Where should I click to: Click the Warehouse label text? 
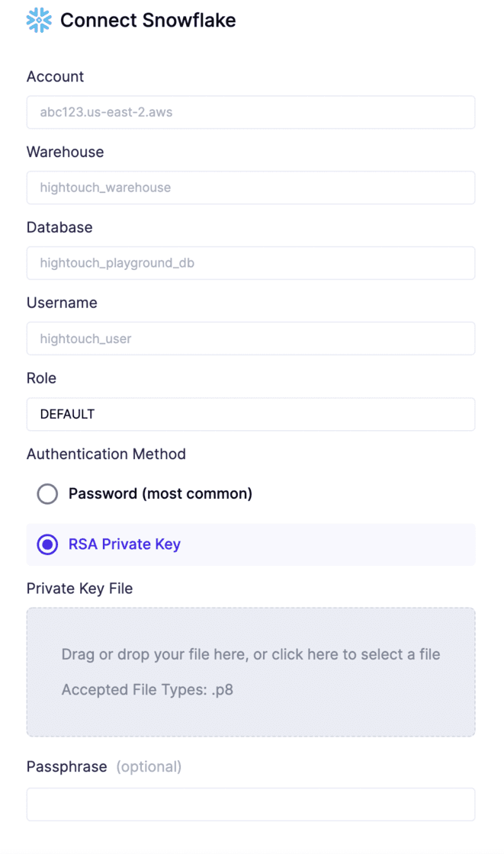[x=65, y=152]
